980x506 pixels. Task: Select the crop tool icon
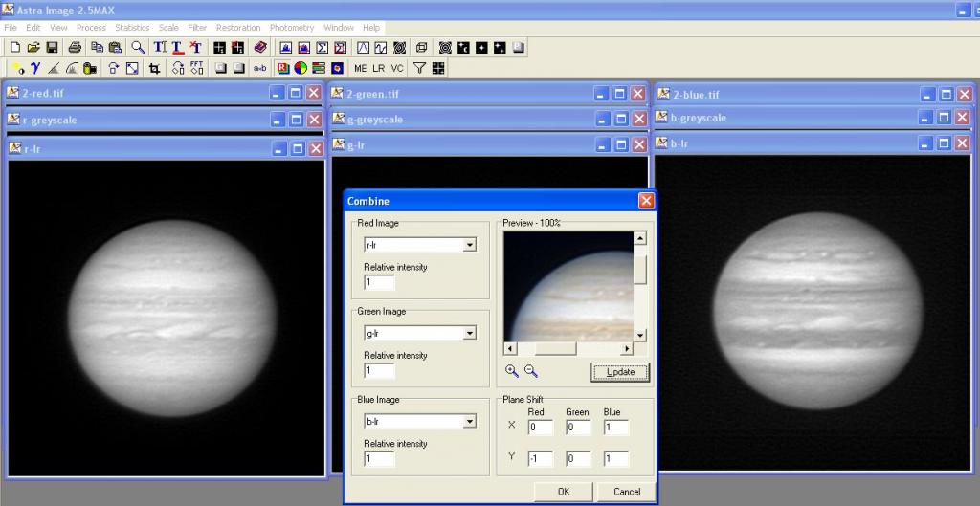click(x=154, y=68)
